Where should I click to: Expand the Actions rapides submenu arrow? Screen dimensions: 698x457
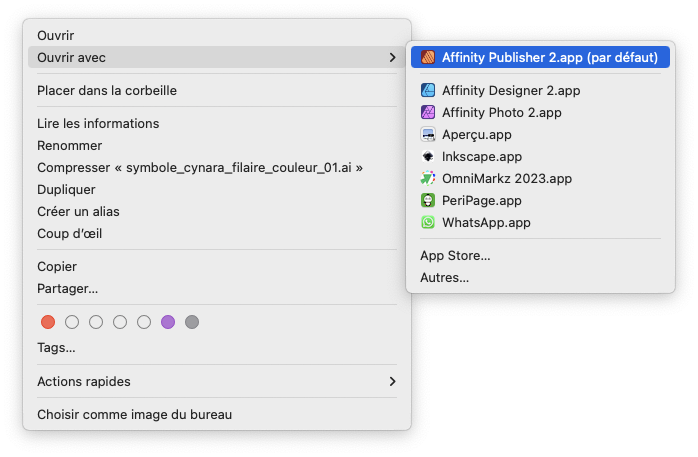tap(392, 381)
